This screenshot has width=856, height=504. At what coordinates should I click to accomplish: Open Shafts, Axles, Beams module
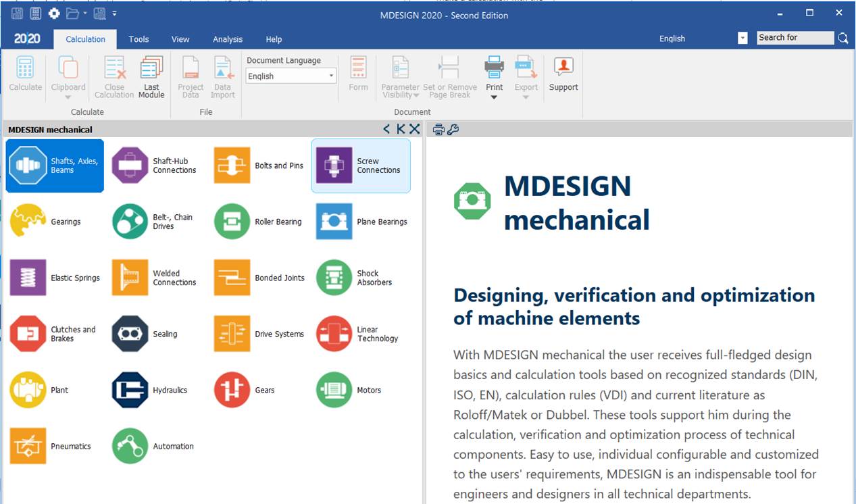55,166
